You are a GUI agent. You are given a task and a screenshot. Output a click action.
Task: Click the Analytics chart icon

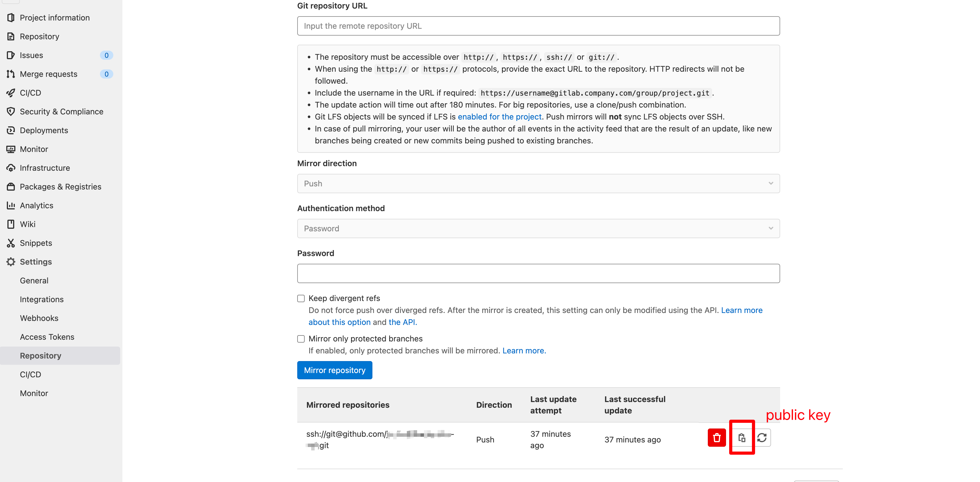coord(11,205)
